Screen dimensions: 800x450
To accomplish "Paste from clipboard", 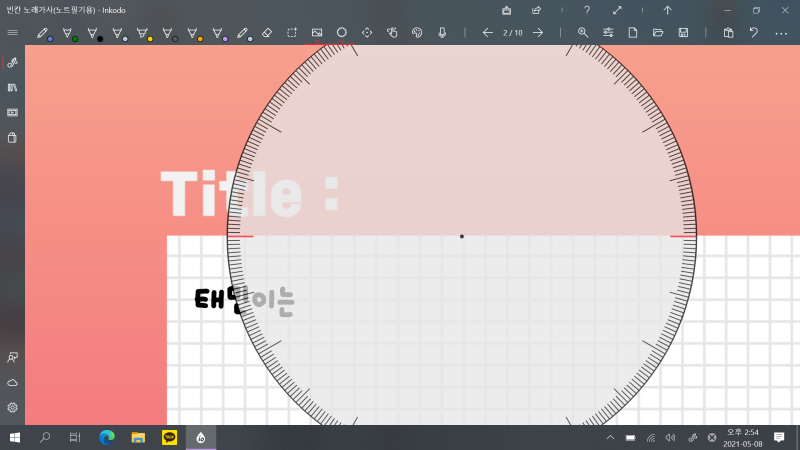I will tap(729, 33).
